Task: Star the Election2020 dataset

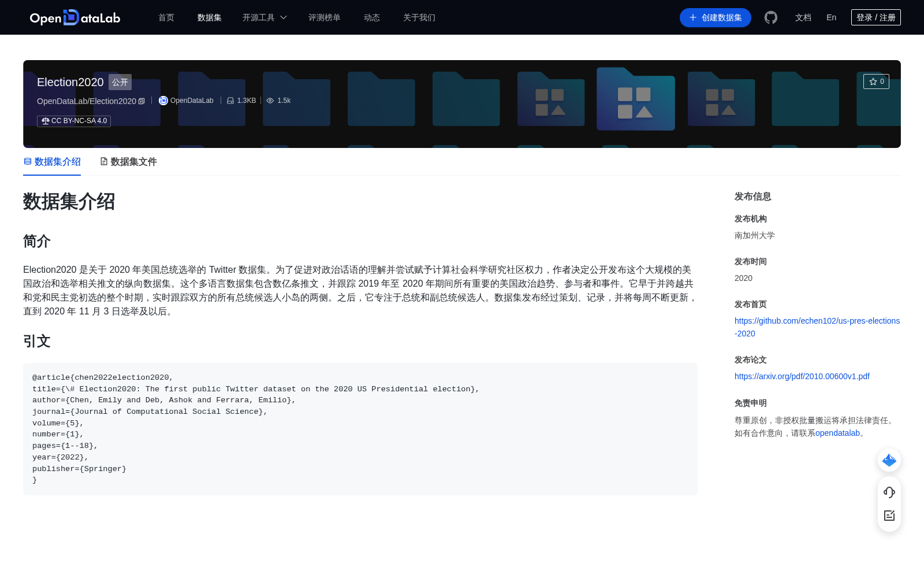Action: click(x=876, y=81)
